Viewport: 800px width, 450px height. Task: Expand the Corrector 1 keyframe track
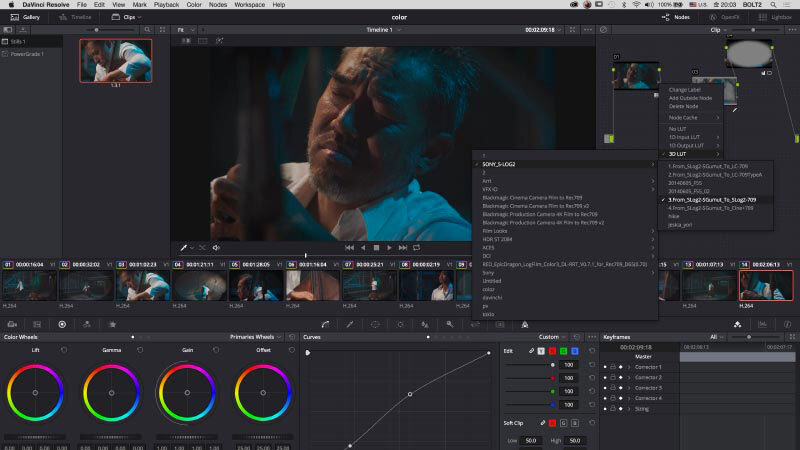click(x=629, y=367)
